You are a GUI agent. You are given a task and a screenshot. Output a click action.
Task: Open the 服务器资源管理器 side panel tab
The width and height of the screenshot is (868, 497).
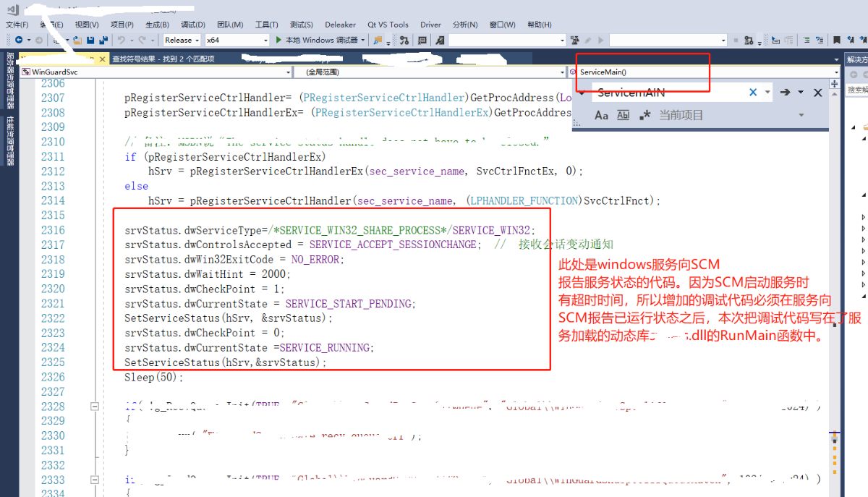10,80
